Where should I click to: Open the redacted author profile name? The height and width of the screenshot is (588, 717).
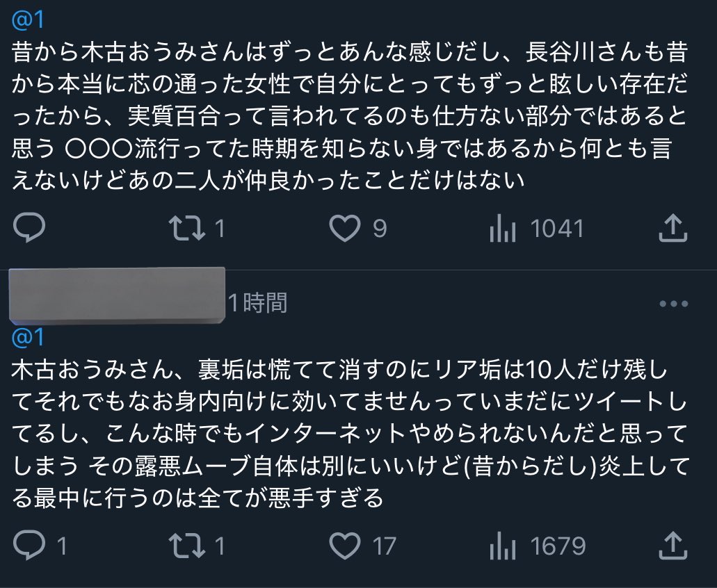click(118, 296)
